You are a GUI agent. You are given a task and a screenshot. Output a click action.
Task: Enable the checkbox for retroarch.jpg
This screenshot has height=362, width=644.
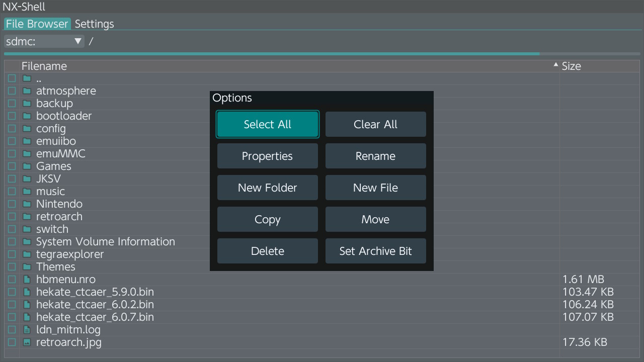(x=12, y=342)
